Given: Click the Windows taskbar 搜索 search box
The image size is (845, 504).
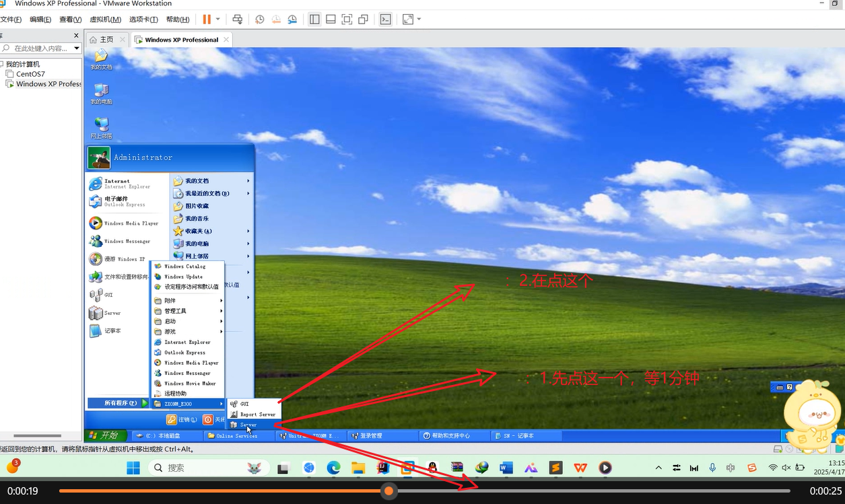Looking at the screenshot, I should [x=209, y=468].
